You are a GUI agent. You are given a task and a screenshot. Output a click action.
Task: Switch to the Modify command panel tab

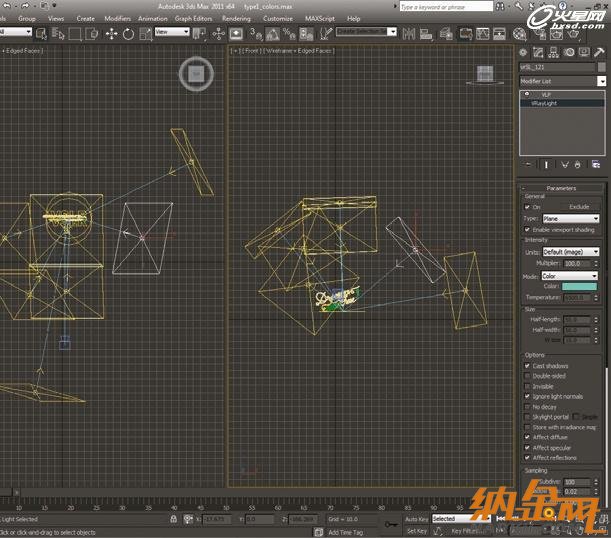pos(538,52)
